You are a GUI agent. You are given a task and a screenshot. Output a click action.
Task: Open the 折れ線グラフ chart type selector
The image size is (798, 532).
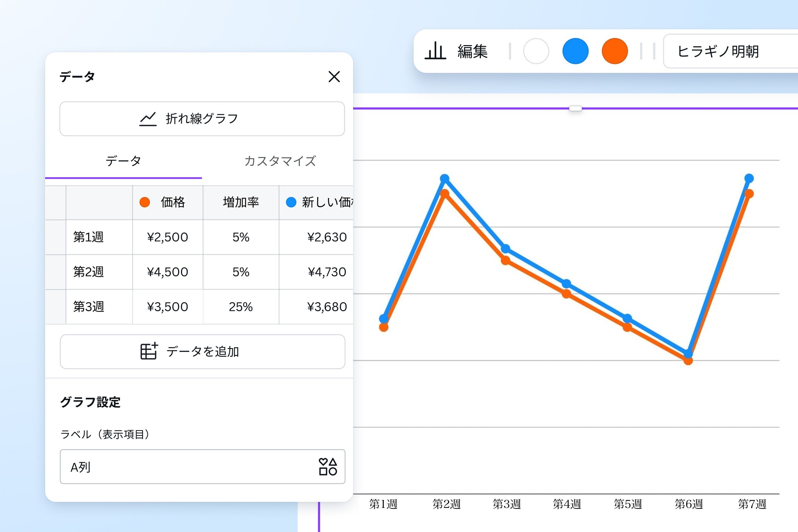pyautogui.click(x=202, y=118)
